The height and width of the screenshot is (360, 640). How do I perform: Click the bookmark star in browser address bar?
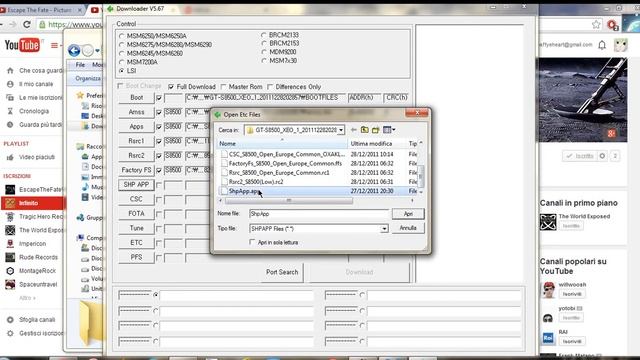(x=596, y=25)
